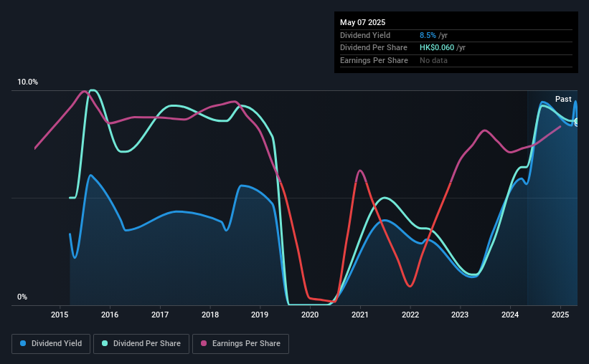Click the 2025 x-axis year label

560,315
